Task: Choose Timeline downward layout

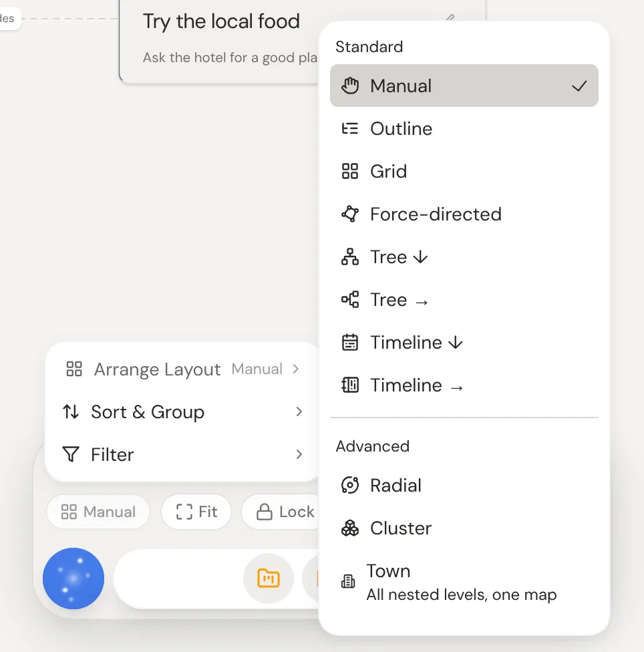Action: pyautogui.click(x=464, y=343)
